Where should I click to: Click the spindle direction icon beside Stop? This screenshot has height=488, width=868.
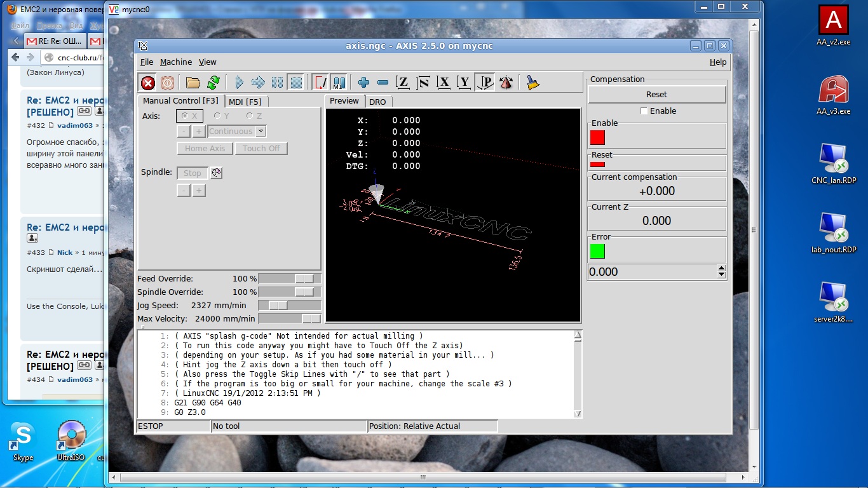pyautogui.click(x=216, y=173)
